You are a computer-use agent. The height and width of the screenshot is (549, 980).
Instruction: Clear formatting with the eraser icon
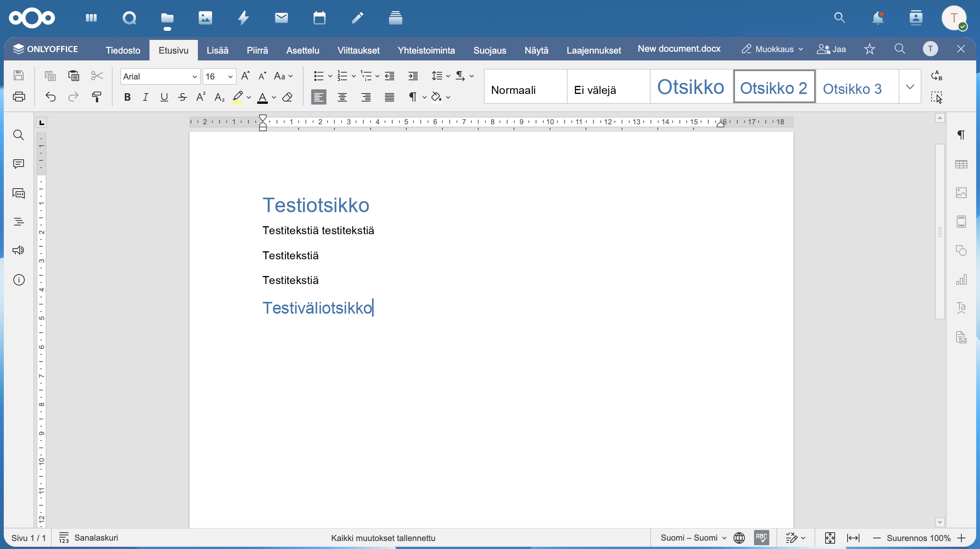pyautogui.click(x=287, y=97)
